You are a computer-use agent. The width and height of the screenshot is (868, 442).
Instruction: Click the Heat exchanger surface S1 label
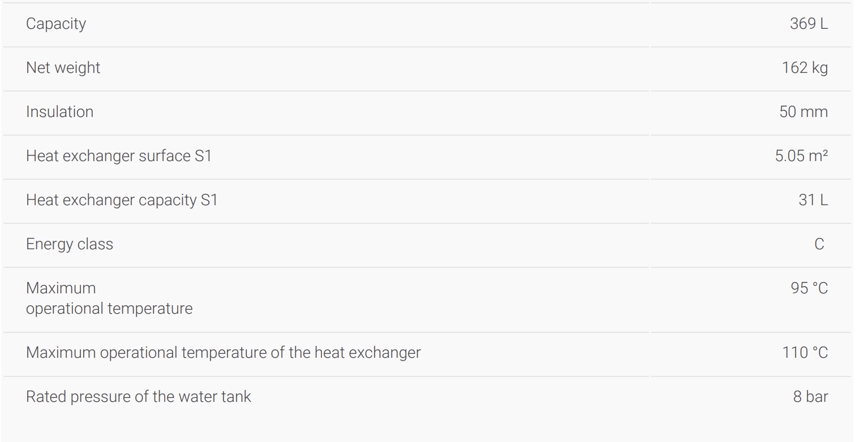119,156
